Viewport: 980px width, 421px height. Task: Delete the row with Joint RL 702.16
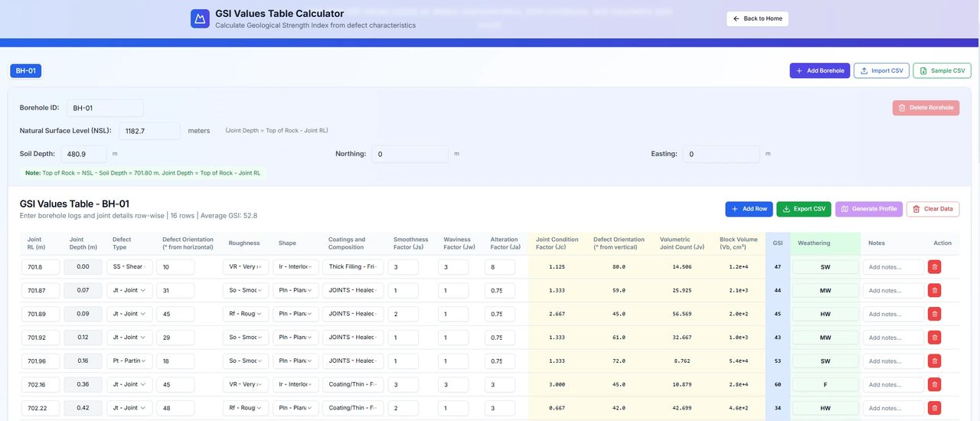click(934, 385)
